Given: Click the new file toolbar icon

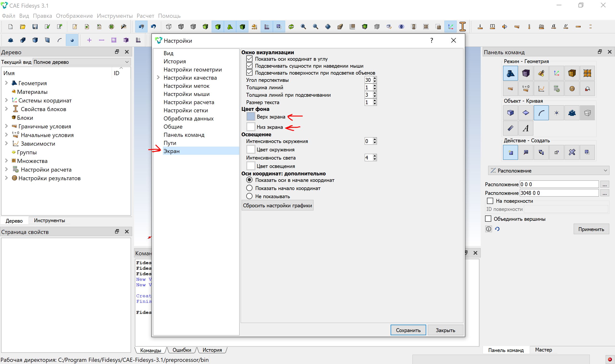Looking at the screenshot, I should click(x=11, y=26).
